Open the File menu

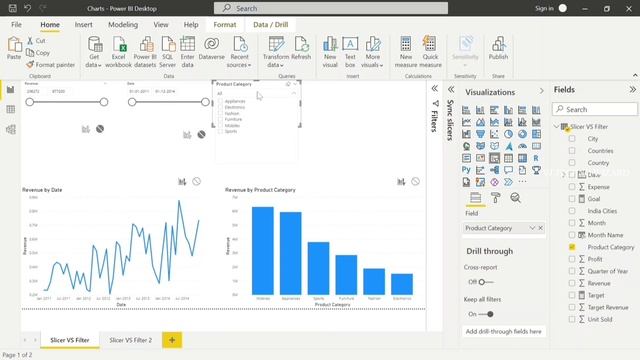click(16, 24)
